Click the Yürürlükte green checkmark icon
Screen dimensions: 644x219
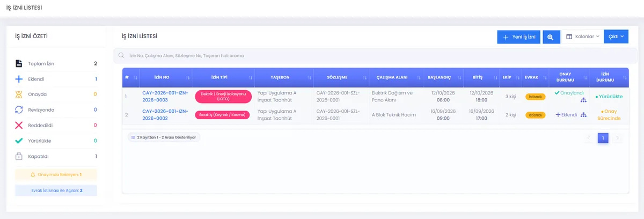(19, 141)
